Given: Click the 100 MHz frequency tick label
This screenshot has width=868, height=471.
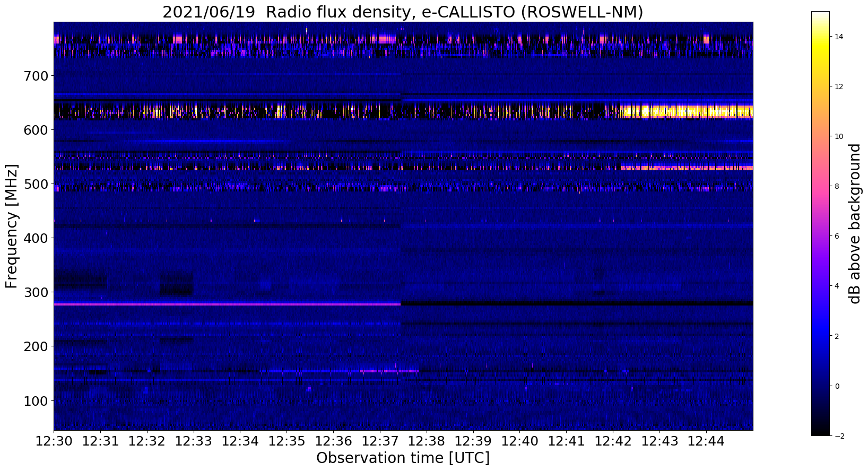Looking at the screenshot, I should (37, 400).
